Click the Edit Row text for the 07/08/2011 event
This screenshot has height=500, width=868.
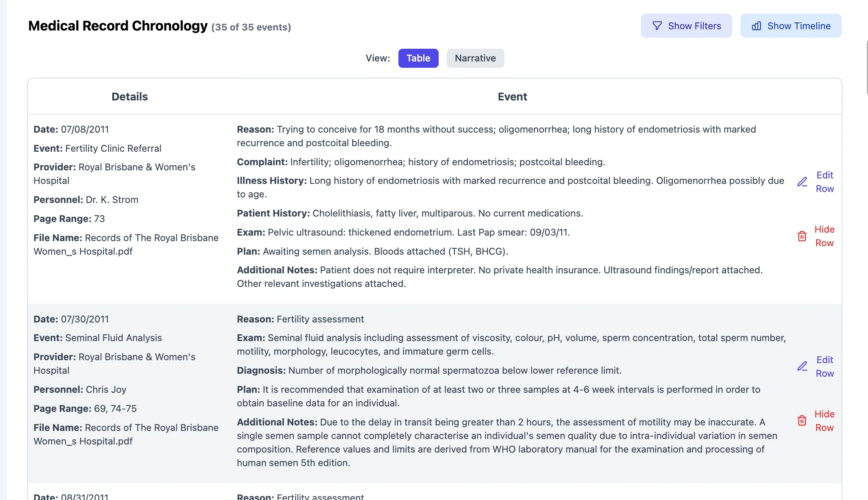[x=825, y=182]
